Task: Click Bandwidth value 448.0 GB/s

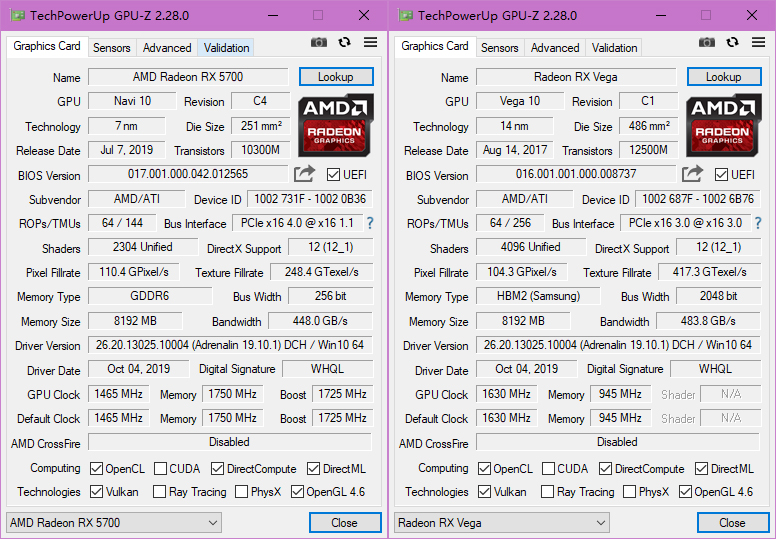Action: tap(320, 321)
